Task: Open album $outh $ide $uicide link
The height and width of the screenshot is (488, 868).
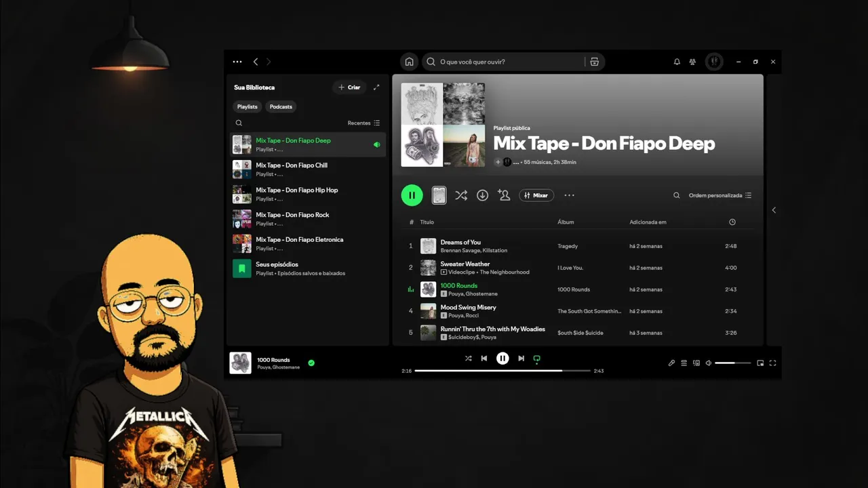Action: 580,333
